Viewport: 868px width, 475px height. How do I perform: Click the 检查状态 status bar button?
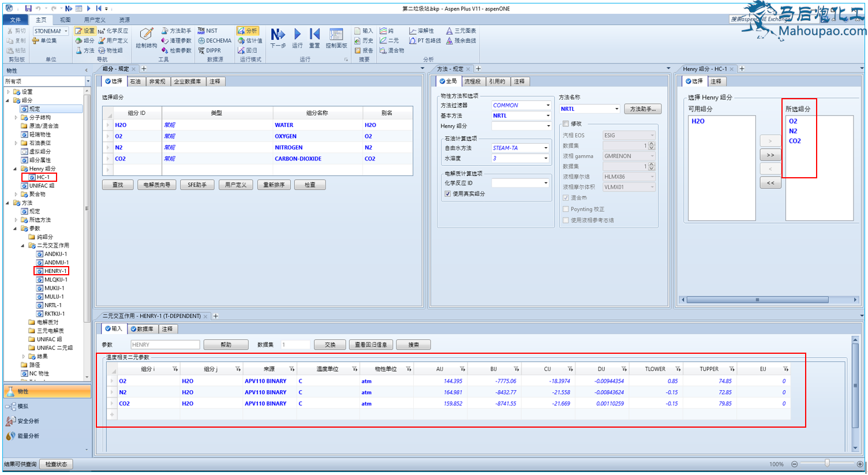point(57,464)
